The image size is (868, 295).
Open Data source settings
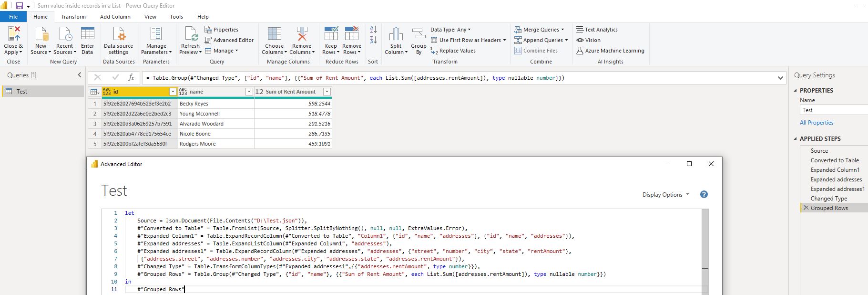click(118, 41)
